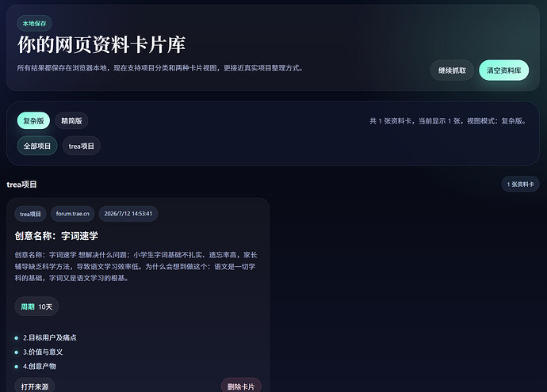The height and width of the screenshot is (392, 547).
Task: Click the 你的网页资料卡片库 page title
Action: click(101, 45)
